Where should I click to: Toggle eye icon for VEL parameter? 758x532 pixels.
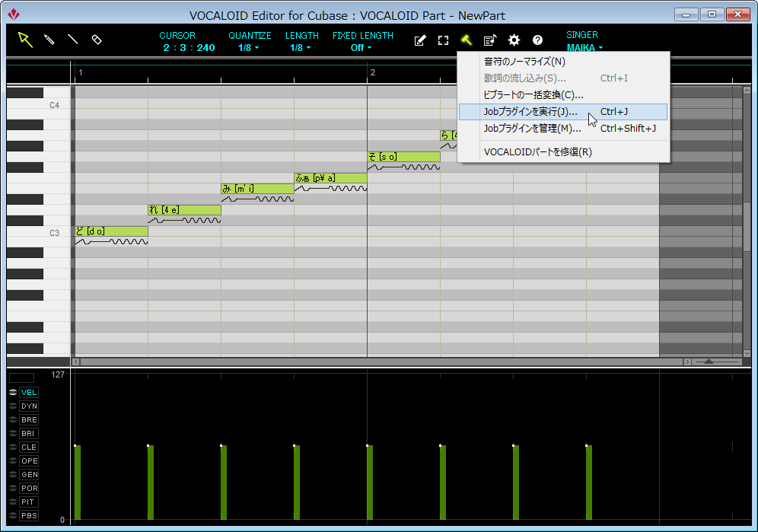[x=13, y=392]
